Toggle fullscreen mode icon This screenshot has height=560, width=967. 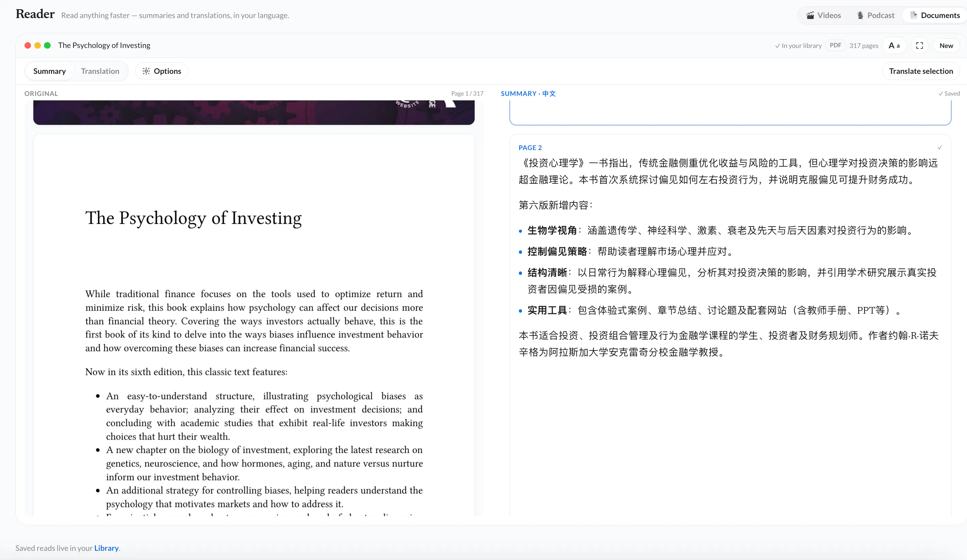pos(919,46)
